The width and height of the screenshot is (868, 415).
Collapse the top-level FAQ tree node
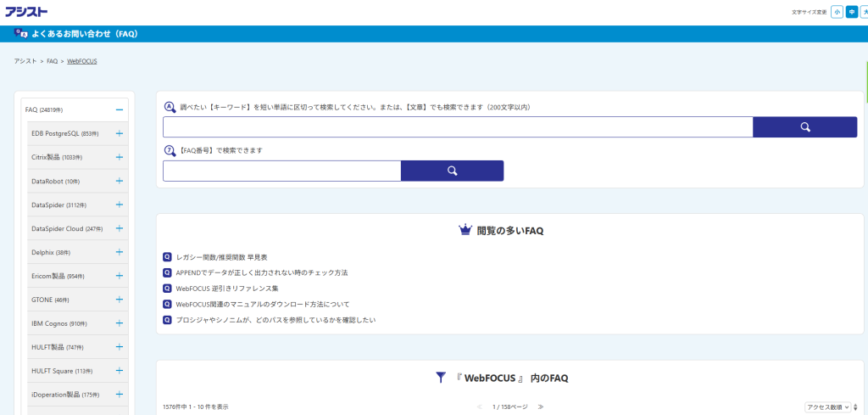point(120,109)
